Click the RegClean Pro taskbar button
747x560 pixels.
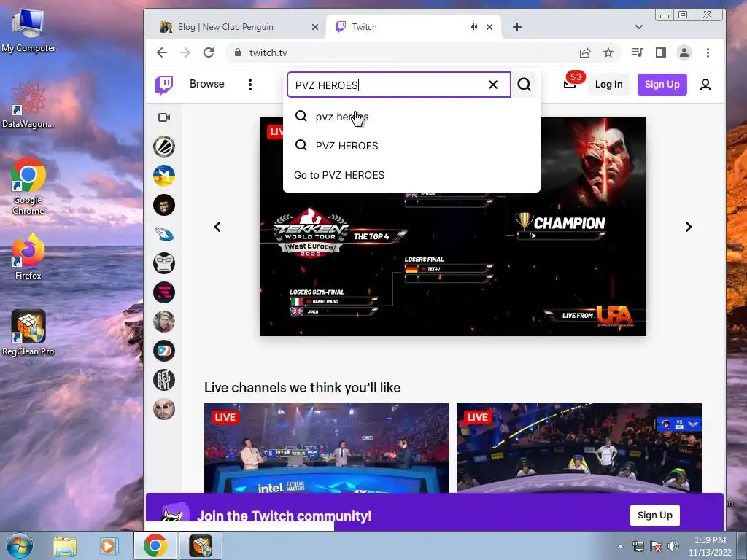(x=201, y=545)
